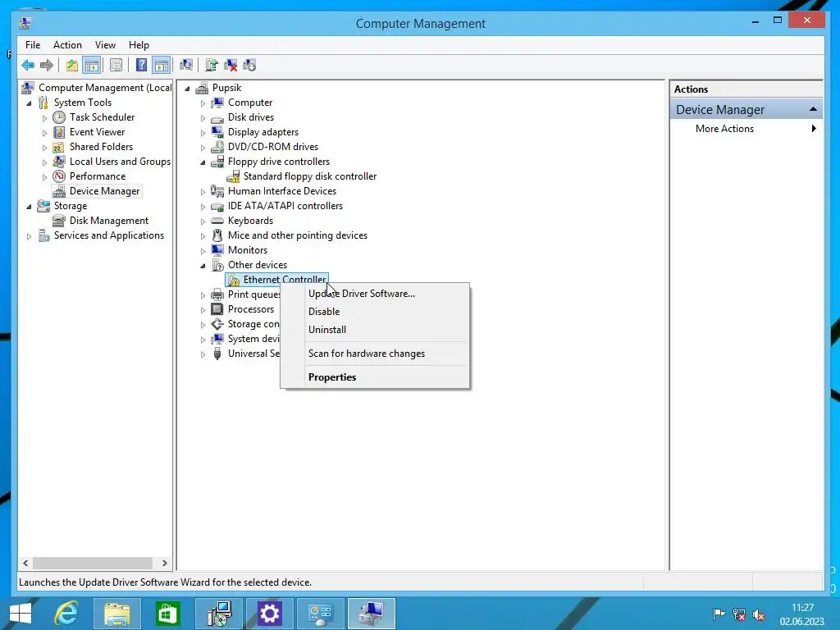840x630 pixels.
Task: Collapse the Device Manager actions header
Action: click(x=813, y=109)
